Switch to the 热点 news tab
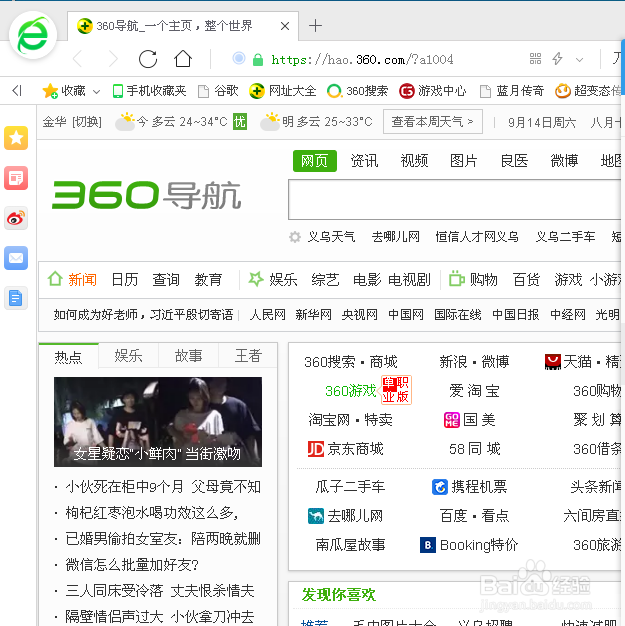Screen dimensions: 625x626 click(68, 357)
